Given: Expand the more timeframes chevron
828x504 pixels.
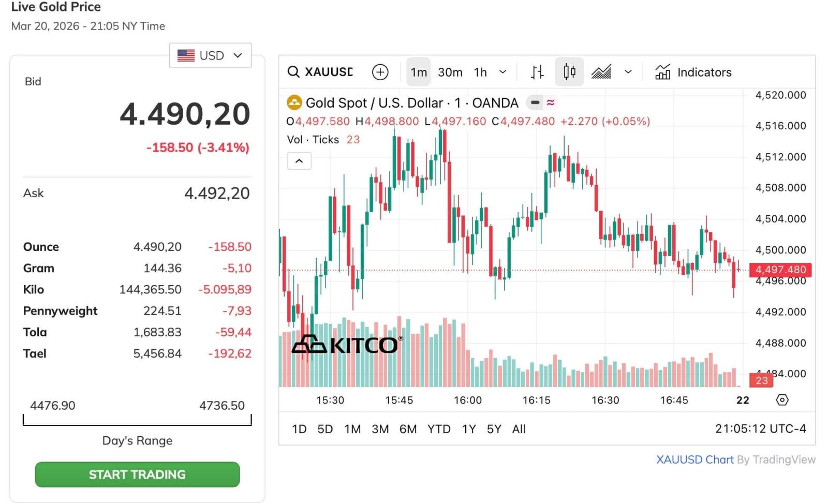Looking at the screenshot, I should [x=502, y=72].
